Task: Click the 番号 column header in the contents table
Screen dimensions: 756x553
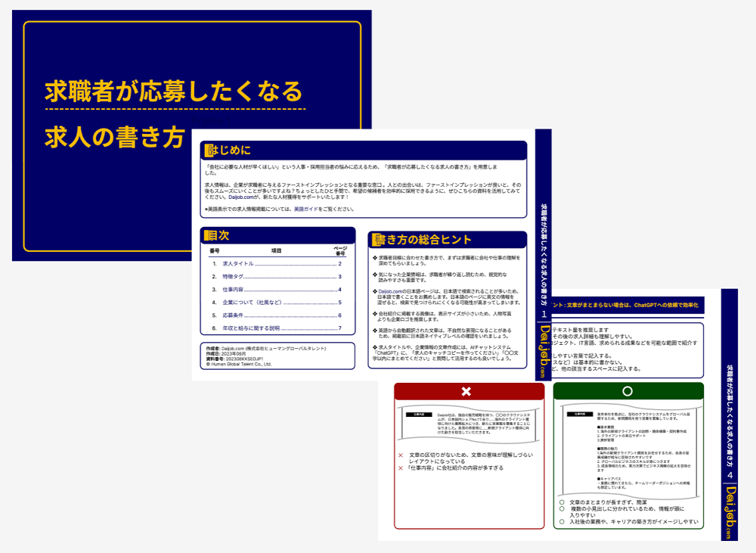Action: 215,251
